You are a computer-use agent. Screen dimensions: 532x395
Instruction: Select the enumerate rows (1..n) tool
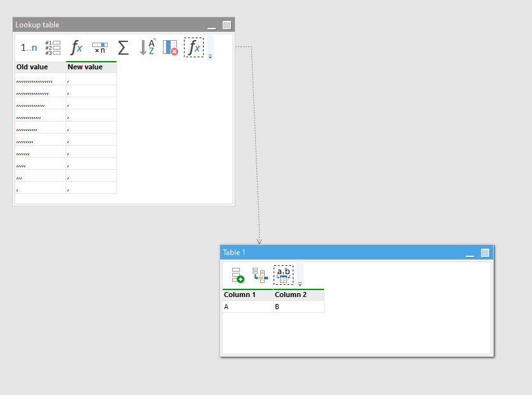click(28, 47)
